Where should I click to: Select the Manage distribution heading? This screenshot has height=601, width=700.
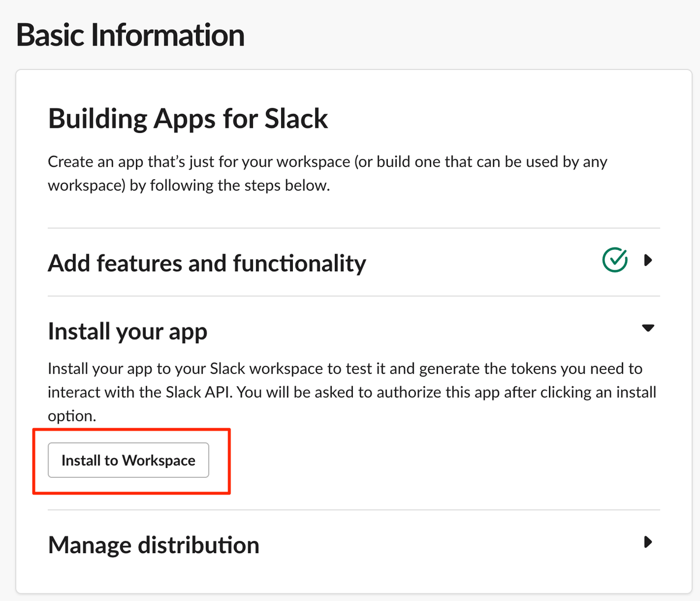pyautogui.click(x=154, y=545)
